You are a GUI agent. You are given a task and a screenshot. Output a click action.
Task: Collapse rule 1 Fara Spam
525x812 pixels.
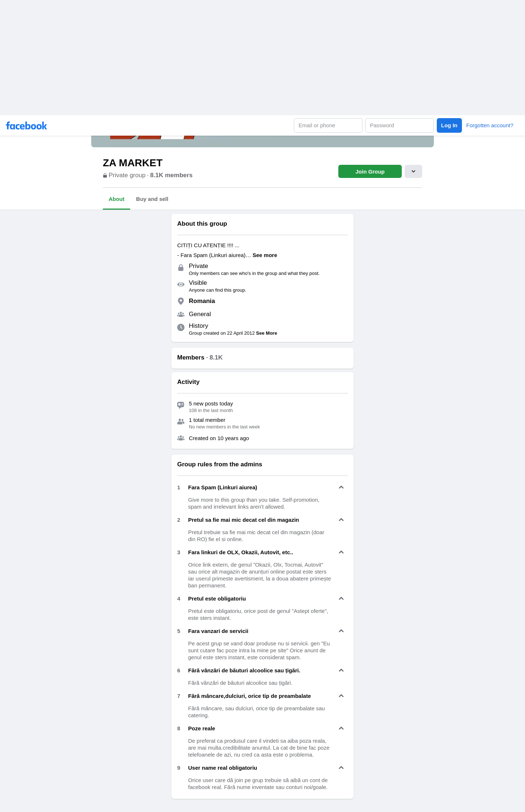coord(341,487)
